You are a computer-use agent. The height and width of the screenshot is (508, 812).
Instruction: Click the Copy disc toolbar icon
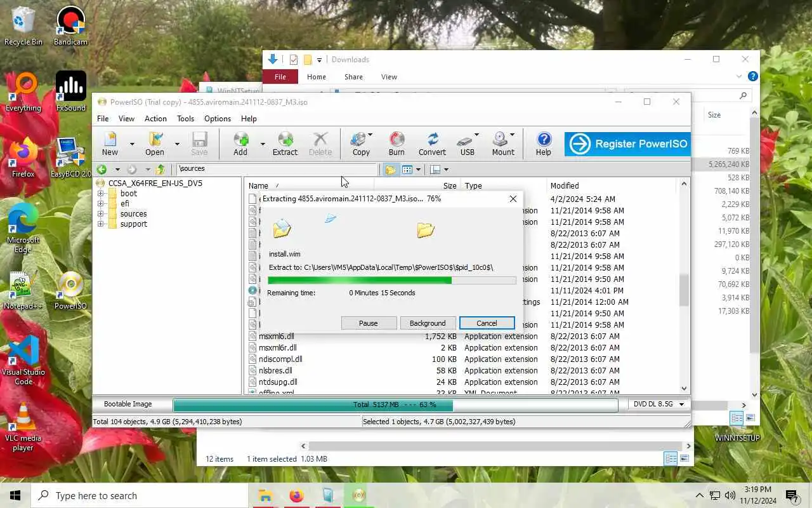(x=361, y=144)
